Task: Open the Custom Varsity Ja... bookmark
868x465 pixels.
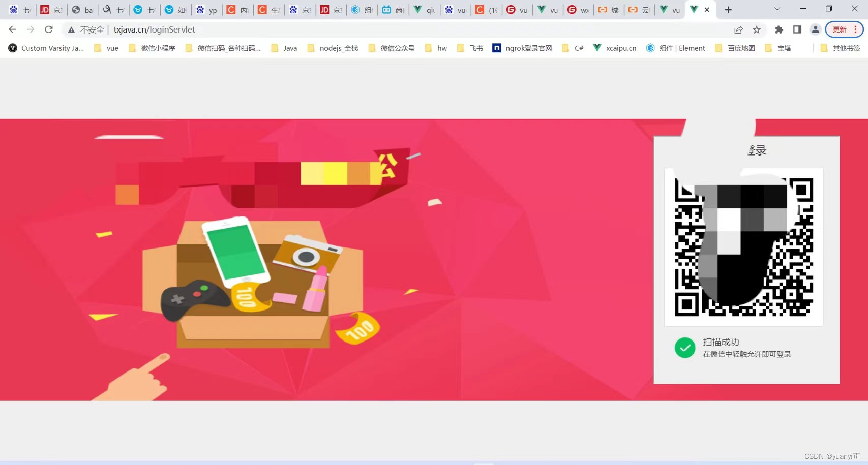Action: click(46, 48)
